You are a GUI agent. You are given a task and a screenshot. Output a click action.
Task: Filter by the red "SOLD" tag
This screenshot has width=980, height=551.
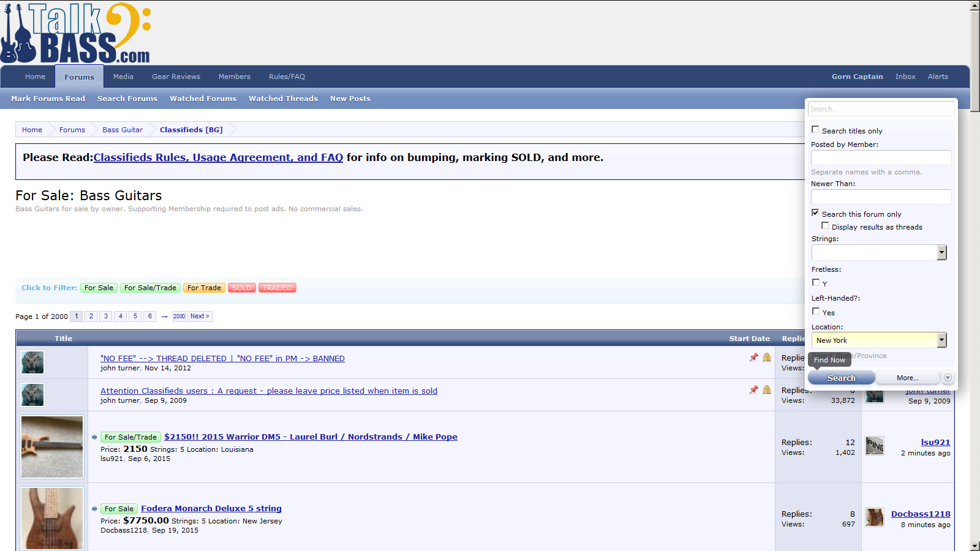click(241, 288)
